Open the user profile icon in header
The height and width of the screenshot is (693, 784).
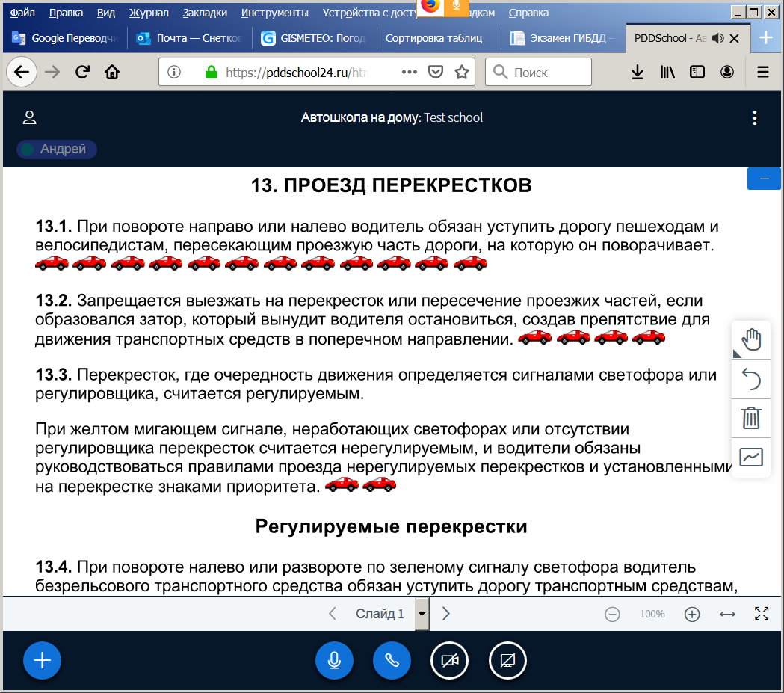[x=29, y=117]
